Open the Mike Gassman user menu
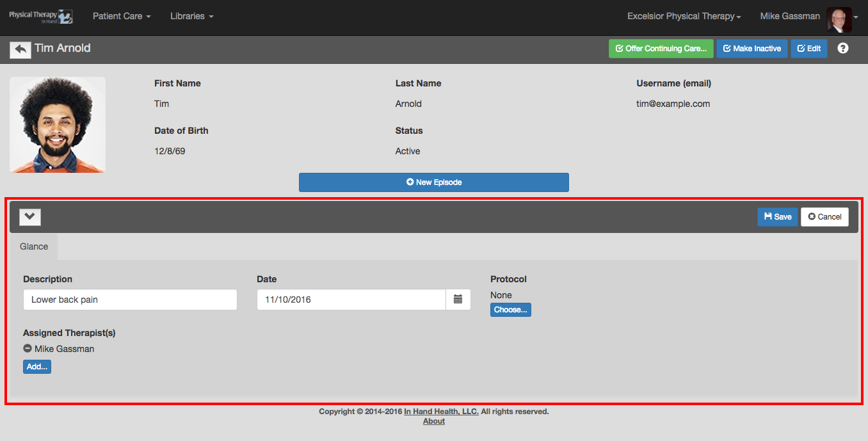Image resolution: width=868 pixels, height=441 pixels. 790,16
